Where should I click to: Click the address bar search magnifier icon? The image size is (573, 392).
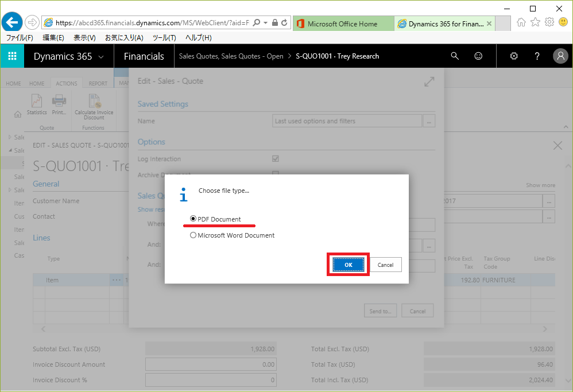[x=257, y=22]
